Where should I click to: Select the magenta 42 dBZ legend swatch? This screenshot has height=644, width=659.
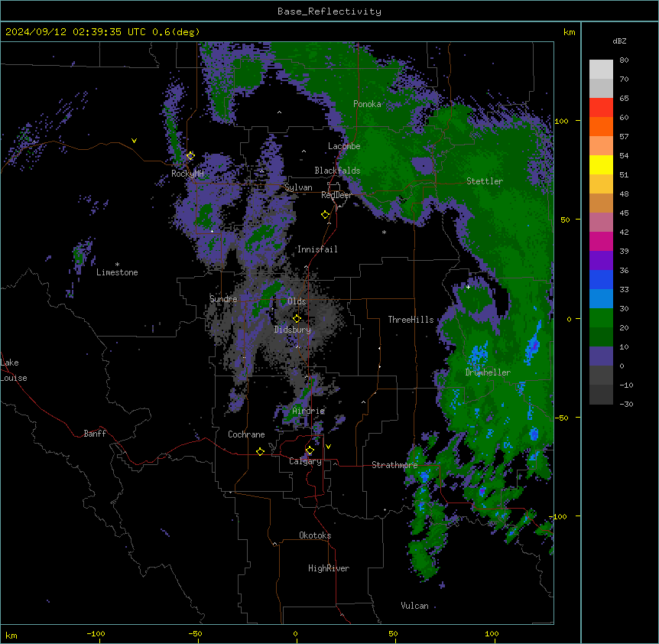[x=601, y=241]
